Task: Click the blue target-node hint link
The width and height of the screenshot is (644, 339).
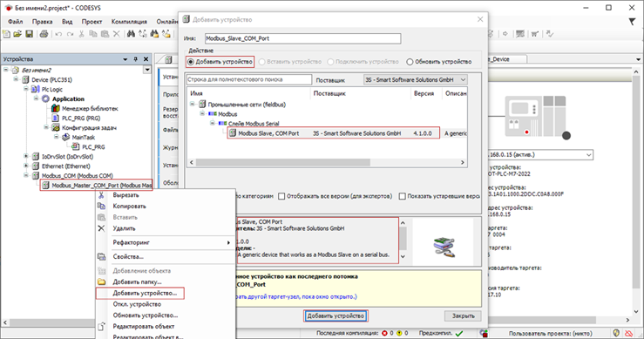Action: [296, 296]
